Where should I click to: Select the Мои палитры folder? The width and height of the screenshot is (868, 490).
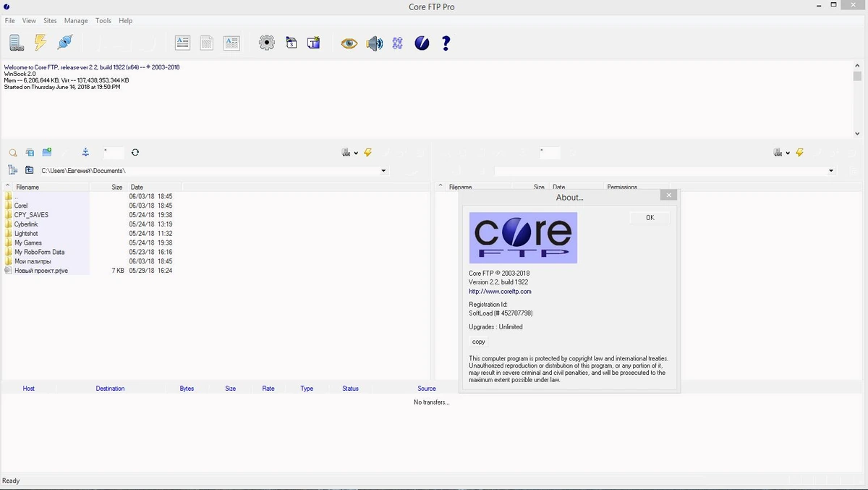click(x=33, y=261)
